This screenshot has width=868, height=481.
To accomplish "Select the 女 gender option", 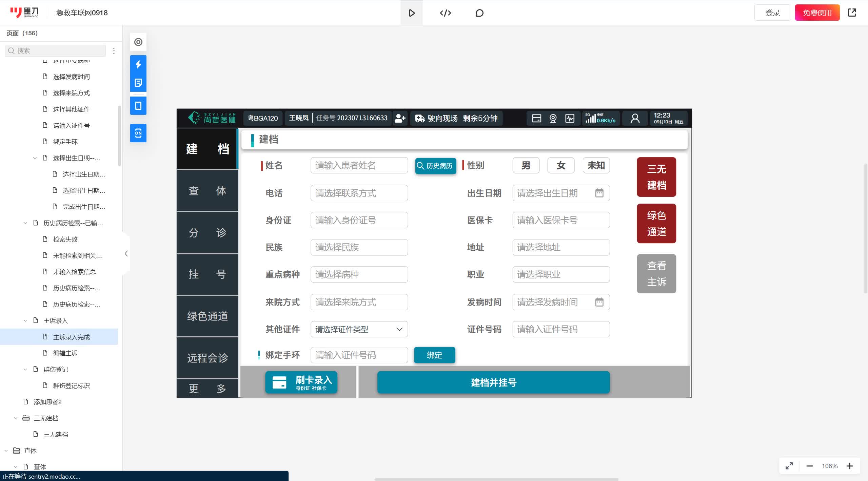I will (560, 165).
